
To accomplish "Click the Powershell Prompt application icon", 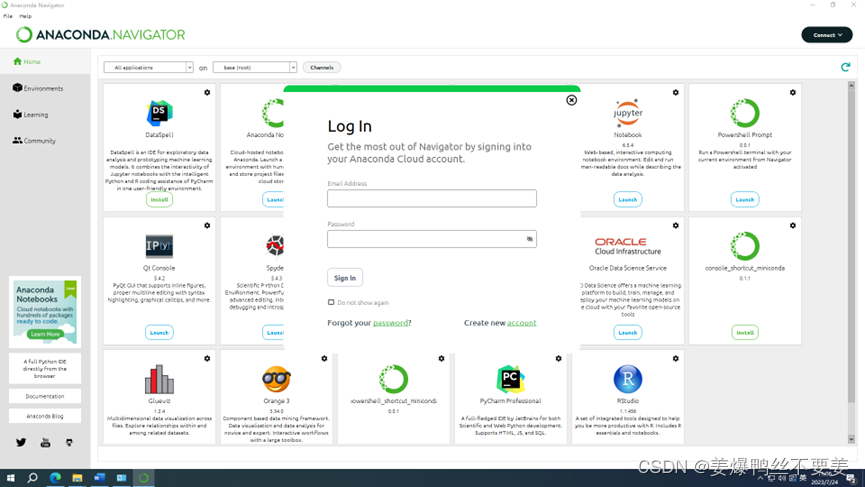I will pyautogui.click(x=745, y=113).
